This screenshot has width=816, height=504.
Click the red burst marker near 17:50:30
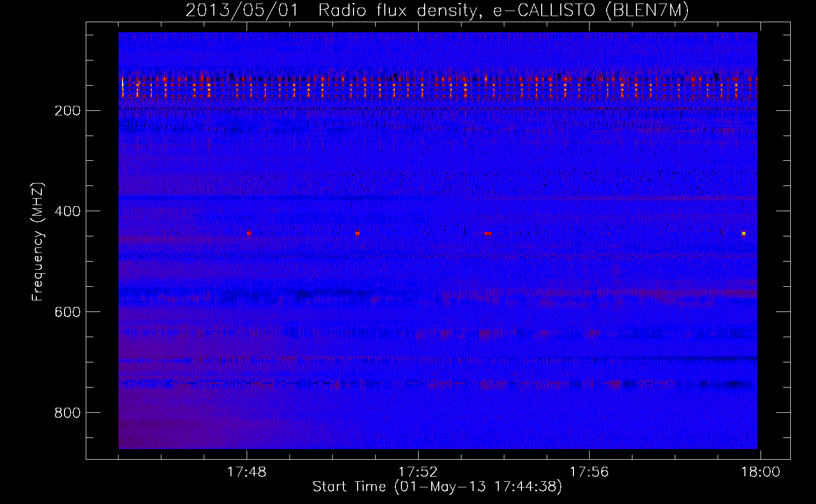point(358,233)
